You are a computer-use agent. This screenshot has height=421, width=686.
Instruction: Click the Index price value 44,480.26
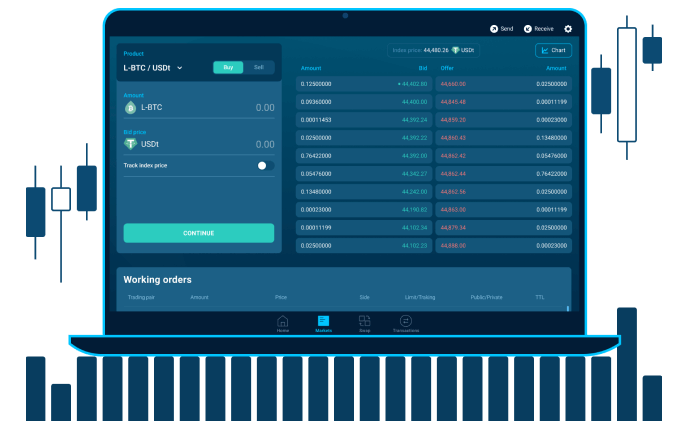point(436,50)
